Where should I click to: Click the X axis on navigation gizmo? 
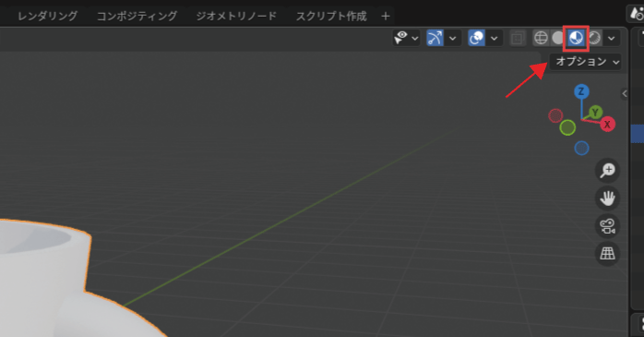point(607,124)
